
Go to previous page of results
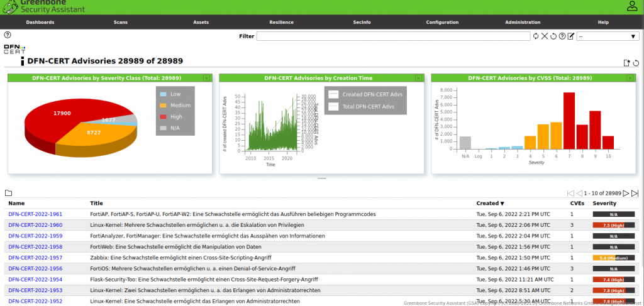[579, 193]
